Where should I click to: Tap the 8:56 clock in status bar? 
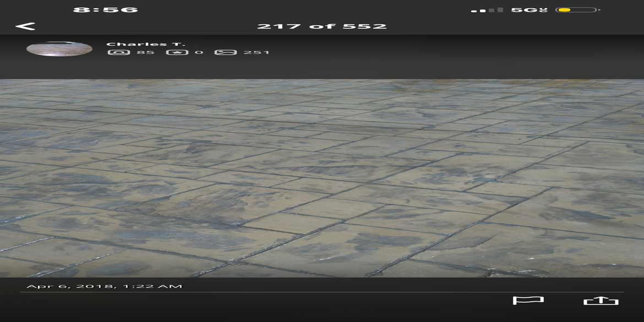tap(106, 10)
